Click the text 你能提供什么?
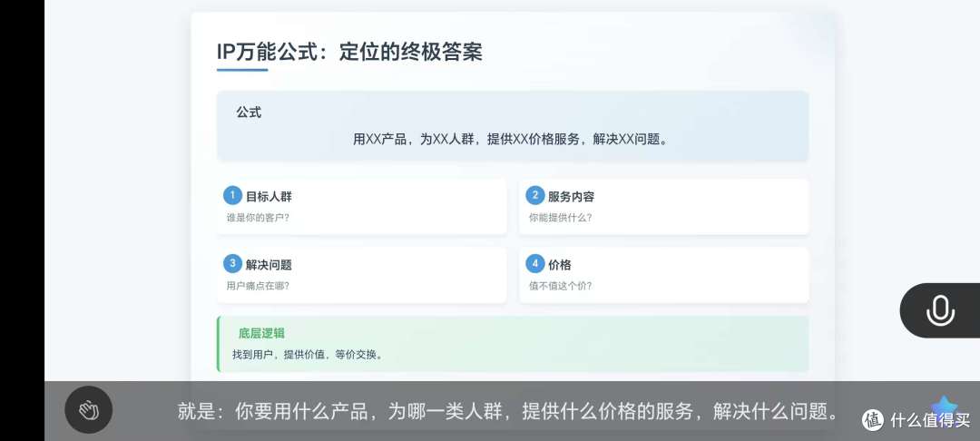This screenshot has height=441, width=980. click(x=560, y=218)
